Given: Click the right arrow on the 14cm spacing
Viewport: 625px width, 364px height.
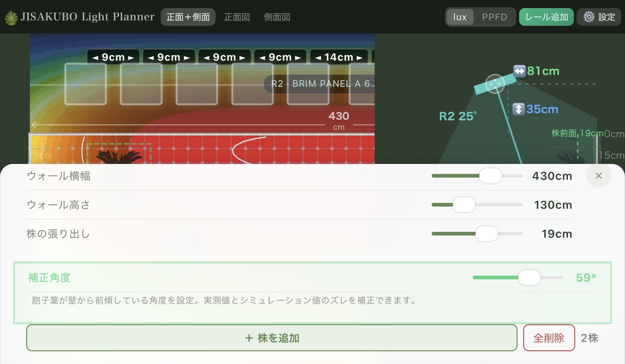Looking at the screenshot, I should coord(359,57).
